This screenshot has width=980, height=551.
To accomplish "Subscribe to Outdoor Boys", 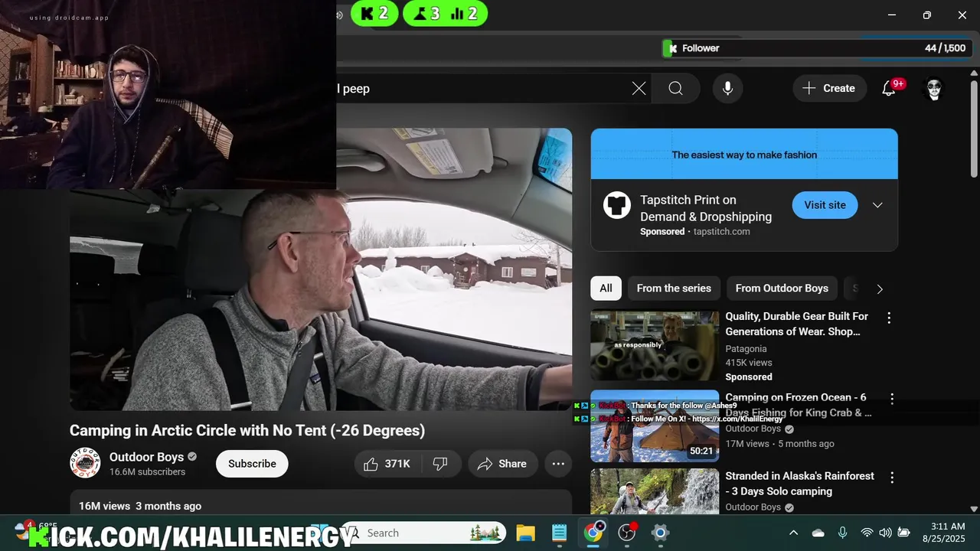I will 252,464.
